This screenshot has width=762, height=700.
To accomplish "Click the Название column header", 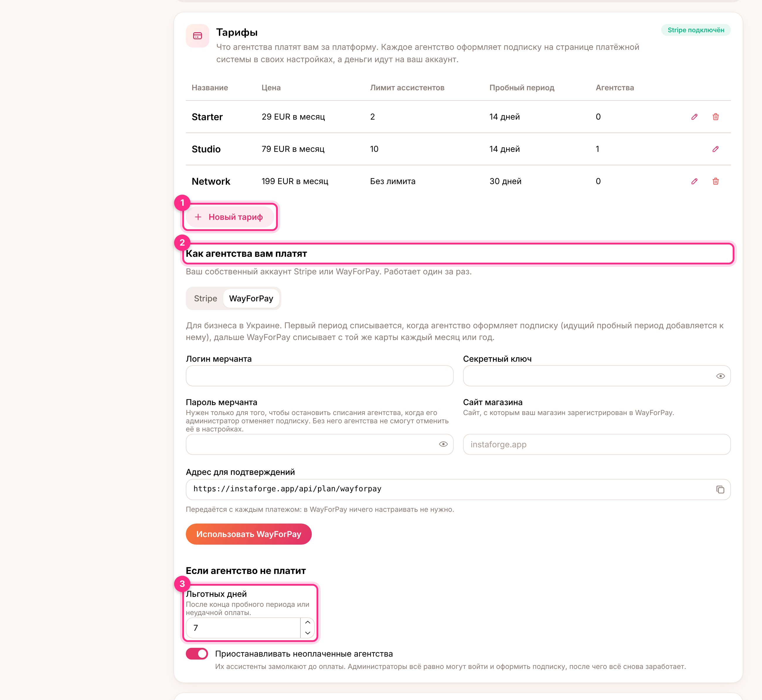I will [210, 87].
